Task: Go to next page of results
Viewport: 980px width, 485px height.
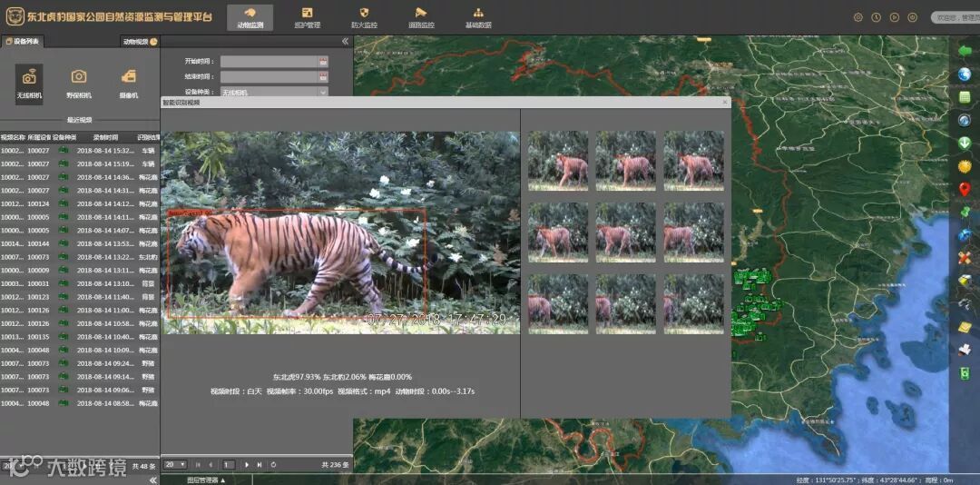Action: (x=247, y=464)
